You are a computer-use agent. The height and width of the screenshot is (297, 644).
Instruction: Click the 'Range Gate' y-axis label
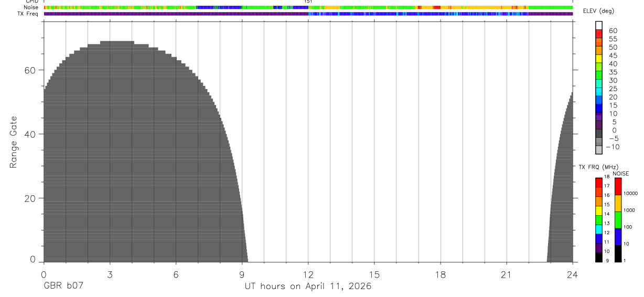tap(14, 142)
